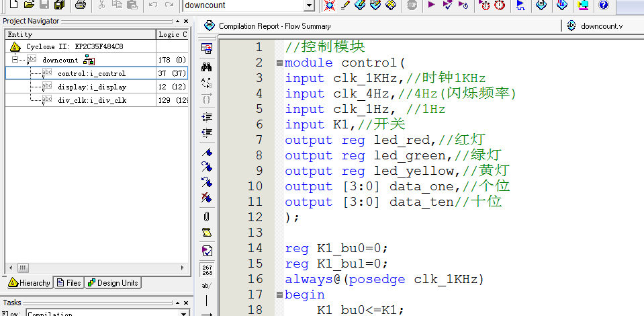Viewport: 644px width, 316px height.
Task: Click the Entity column header
Action: 81,34
